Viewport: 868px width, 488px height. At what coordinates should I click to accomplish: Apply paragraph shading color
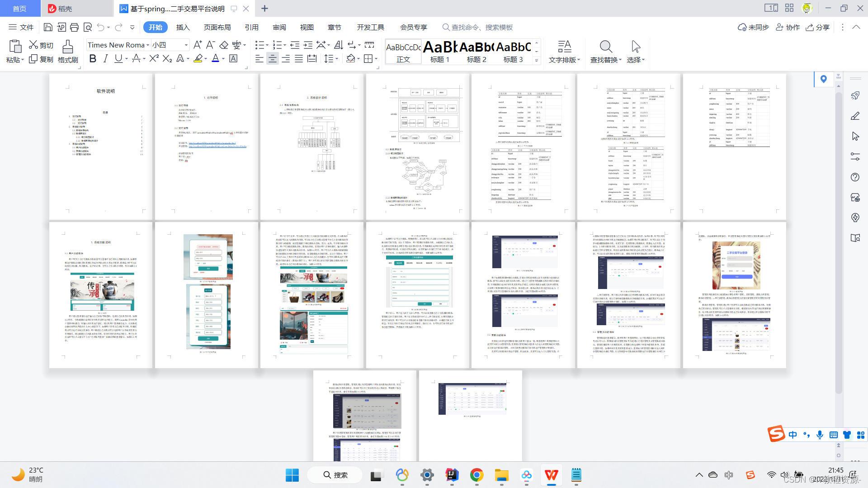pos(350,59)
